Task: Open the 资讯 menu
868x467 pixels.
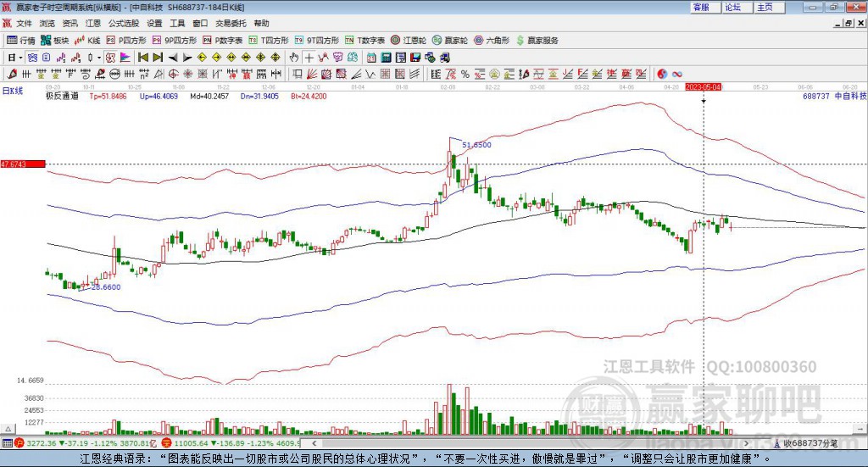Action: tap(70, 23)
